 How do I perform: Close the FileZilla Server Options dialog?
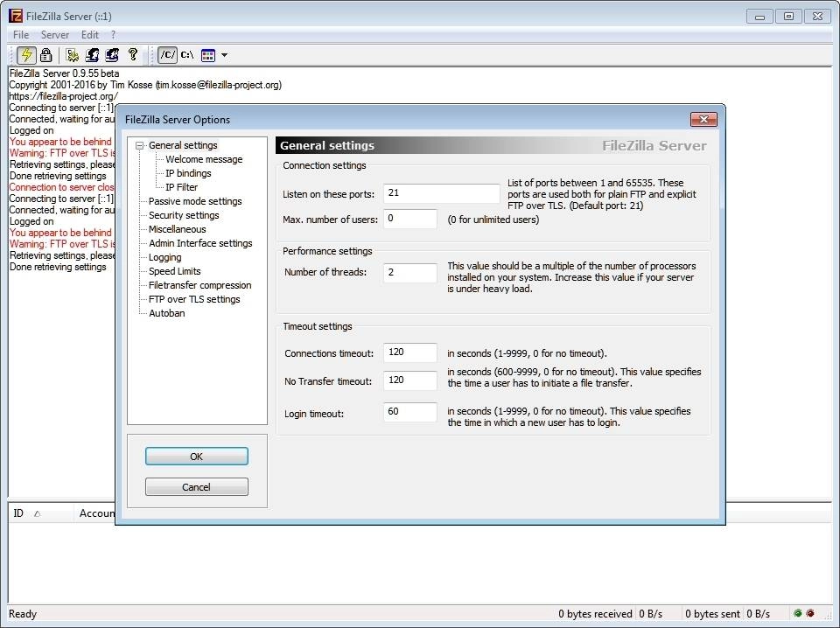tap(703, 119)
